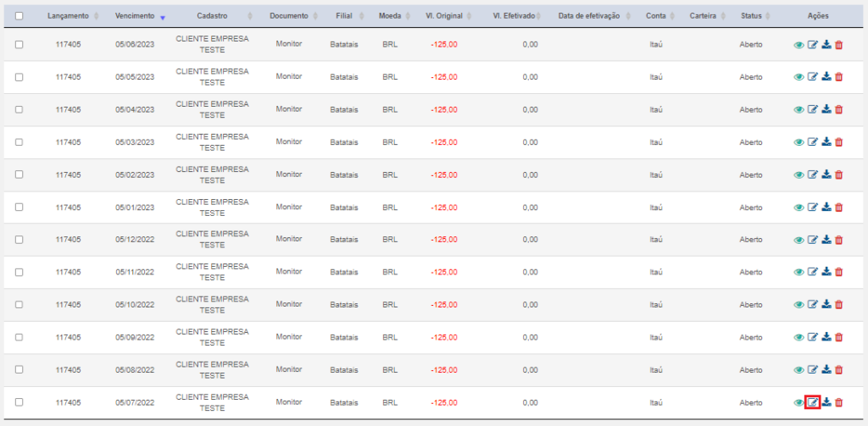Delete the entry due 05/11/2022

coord(838,272)
